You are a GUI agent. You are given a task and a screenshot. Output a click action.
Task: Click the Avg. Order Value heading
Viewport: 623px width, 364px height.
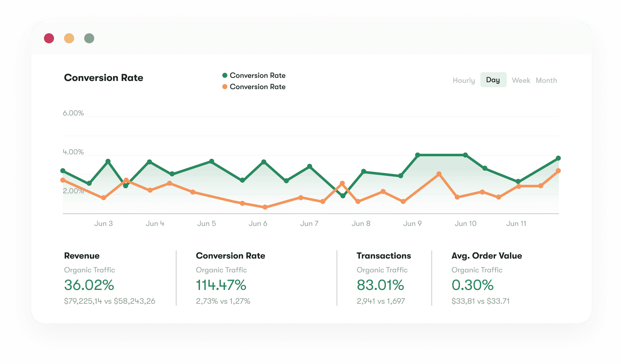[487, 256]
